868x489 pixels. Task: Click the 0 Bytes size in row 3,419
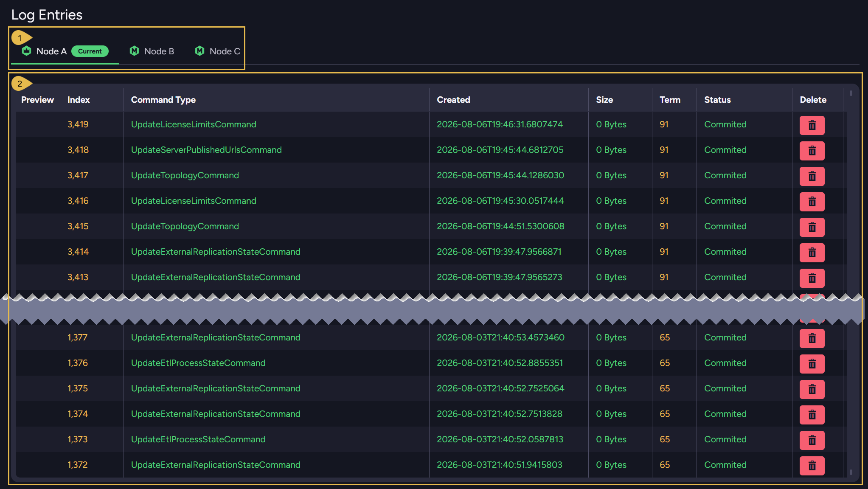click(611, 124)
